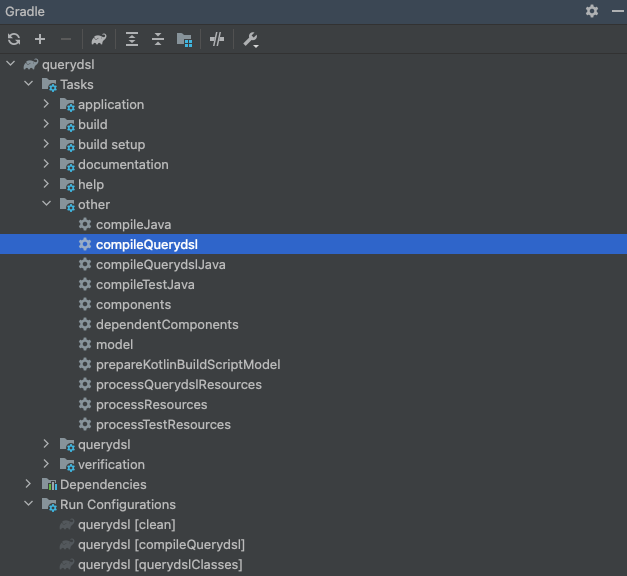Click the gear icon beside processTestResources
The image size is (627, 576).
85,424
